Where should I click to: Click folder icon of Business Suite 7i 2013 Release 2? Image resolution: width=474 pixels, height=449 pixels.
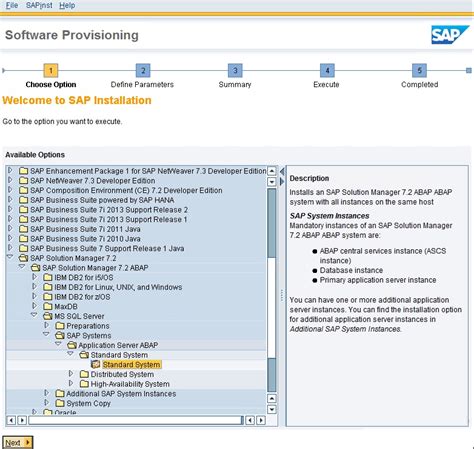click(23, 210)
